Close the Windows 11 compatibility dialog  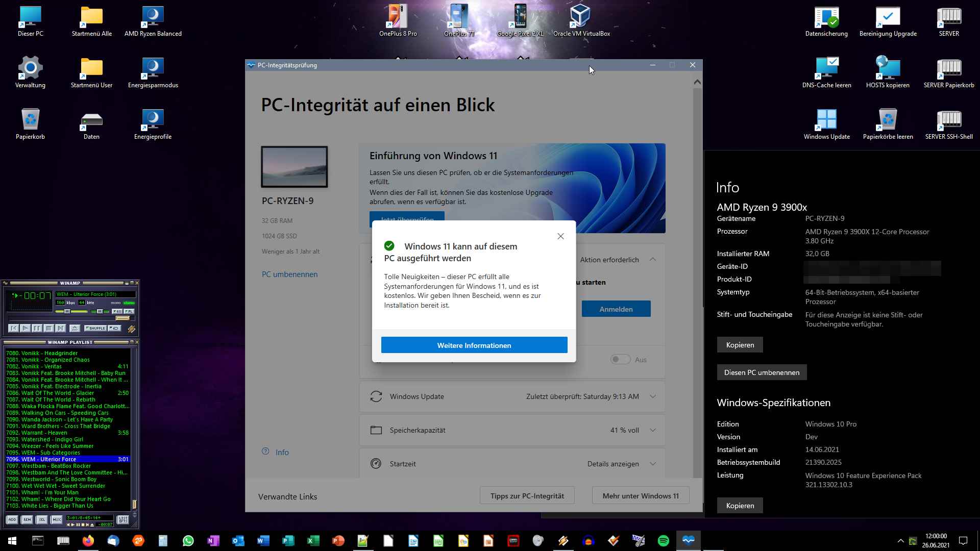560,236
